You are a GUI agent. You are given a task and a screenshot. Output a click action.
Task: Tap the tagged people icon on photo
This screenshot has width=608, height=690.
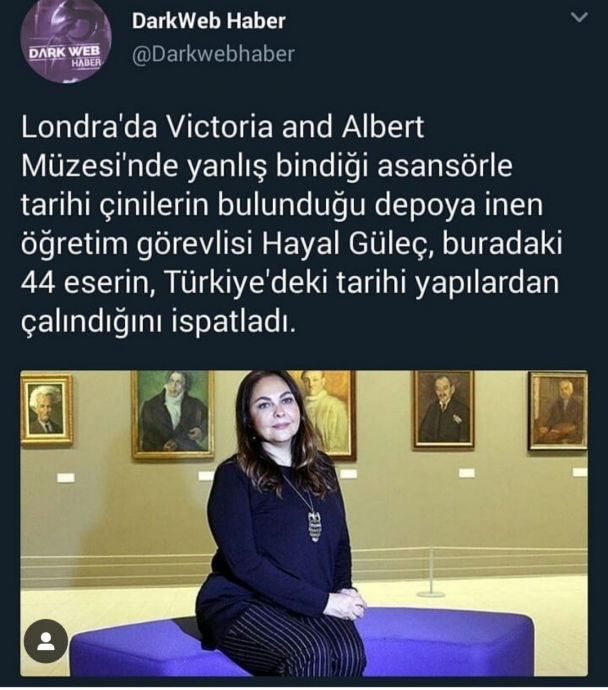(x=45, y=642)
